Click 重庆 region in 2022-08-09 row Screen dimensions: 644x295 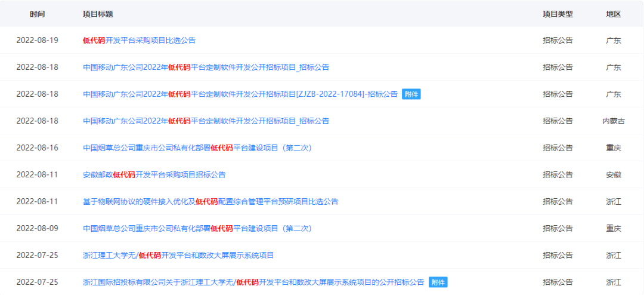613,228
